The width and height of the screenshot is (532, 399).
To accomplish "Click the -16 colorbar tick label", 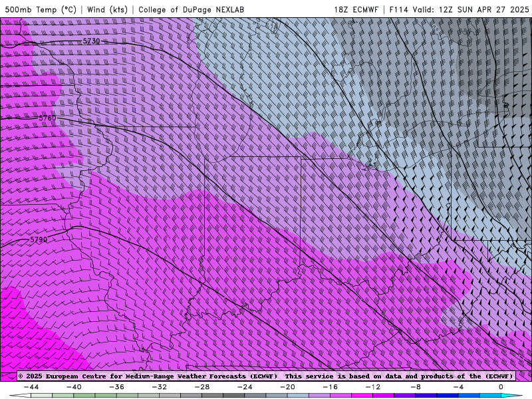I will (x=331, y=387).
